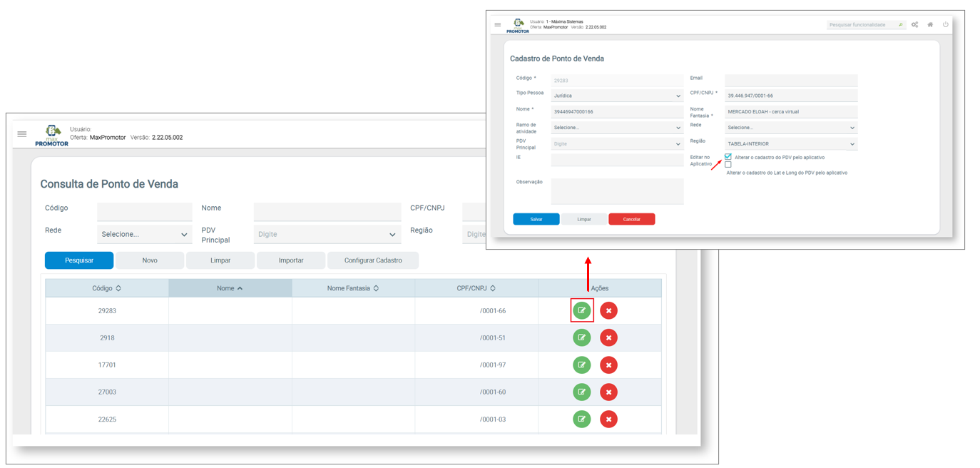Click delete icon for code 27003

click(x=608, y=392)
